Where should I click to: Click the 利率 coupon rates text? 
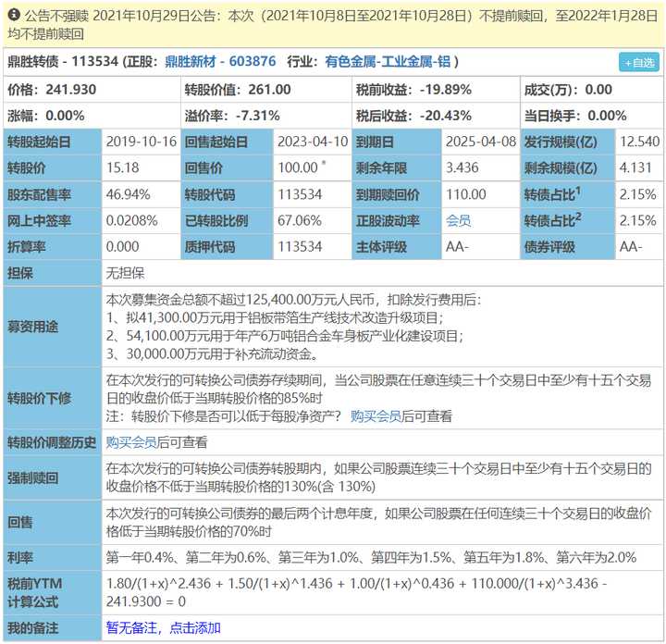pos(371,557)
